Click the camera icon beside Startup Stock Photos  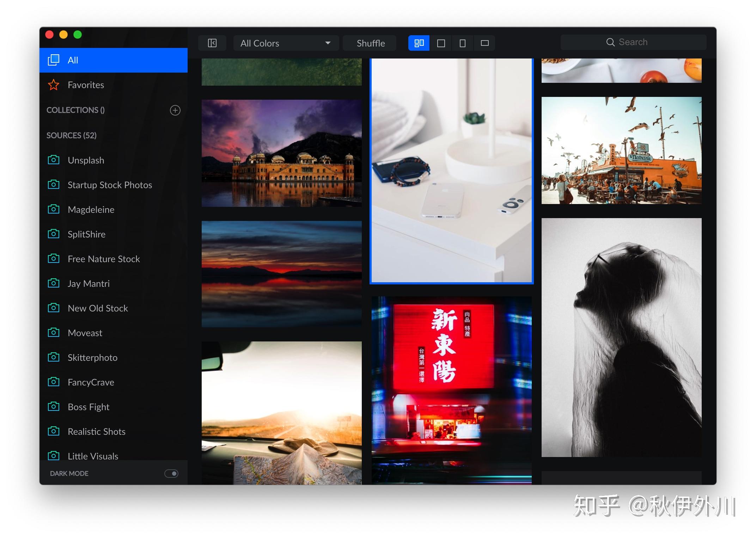coord(54,184)
